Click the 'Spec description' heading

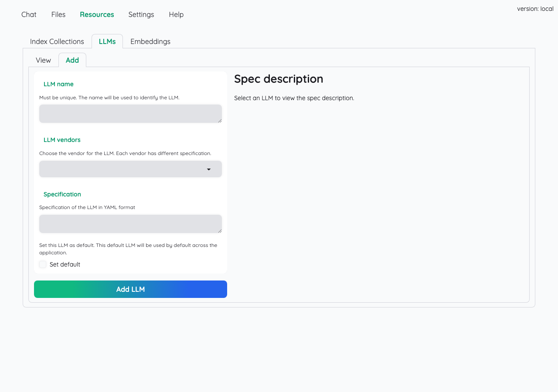click(x=279, y=79)
